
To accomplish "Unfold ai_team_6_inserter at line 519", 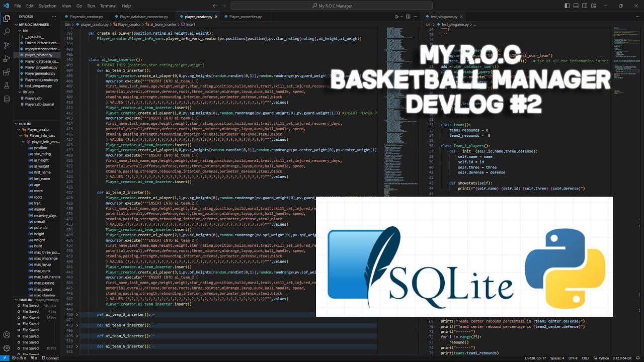I will click(77, 346).
